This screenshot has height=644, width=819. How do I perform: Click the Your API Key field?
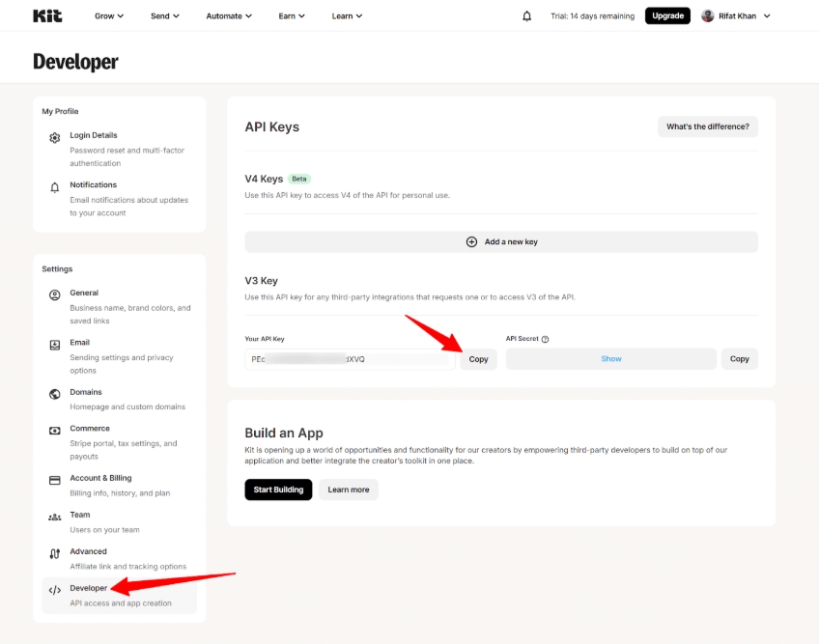pyautogui.click(x=350, y=359)
